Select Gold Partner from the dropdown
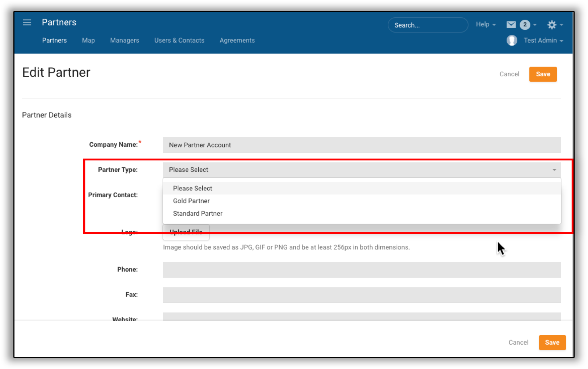Image resolution: width=588 pixels, height=369 pixels. [x=191, y=201]
